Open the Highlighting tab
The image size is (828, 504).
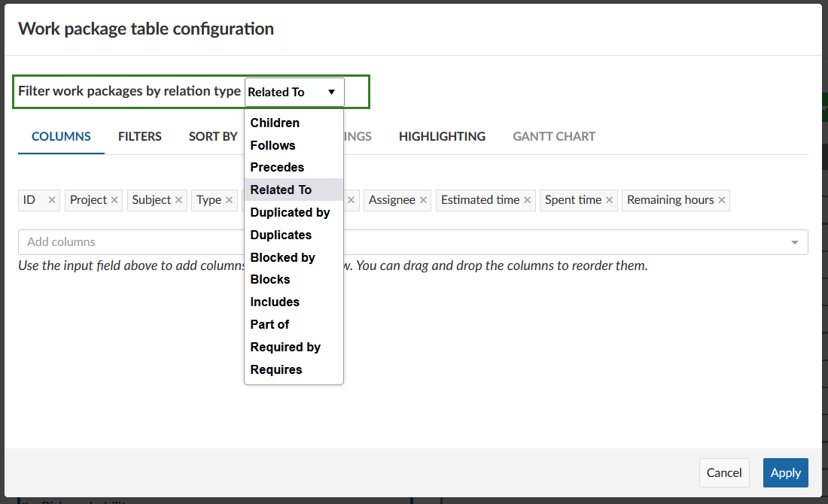point(442,136)
